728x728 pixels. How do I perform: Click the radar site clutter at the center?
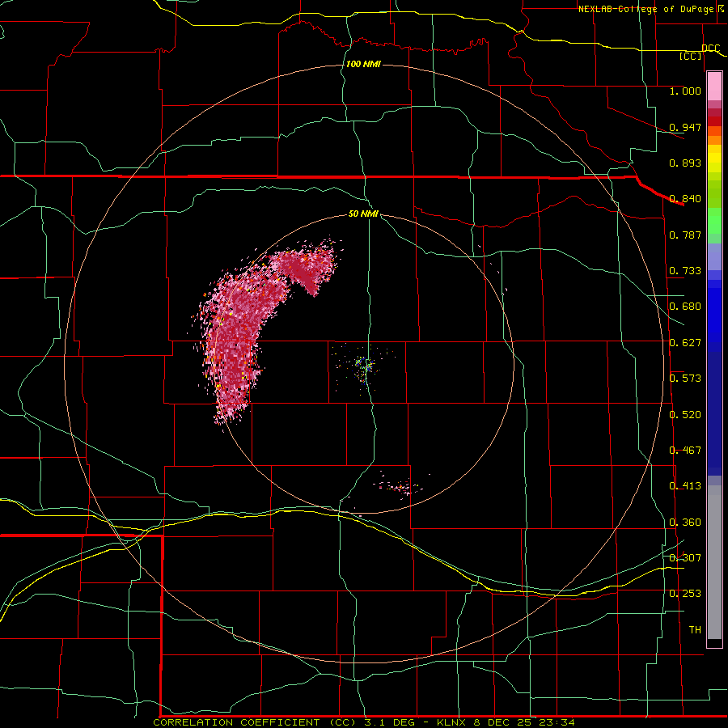[x=365, y=365]
